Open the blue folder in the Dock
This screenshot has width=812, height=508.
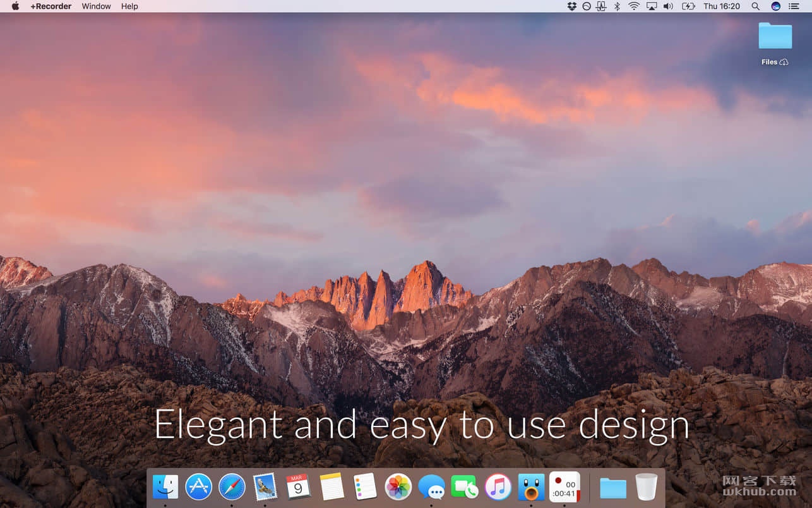612,488
